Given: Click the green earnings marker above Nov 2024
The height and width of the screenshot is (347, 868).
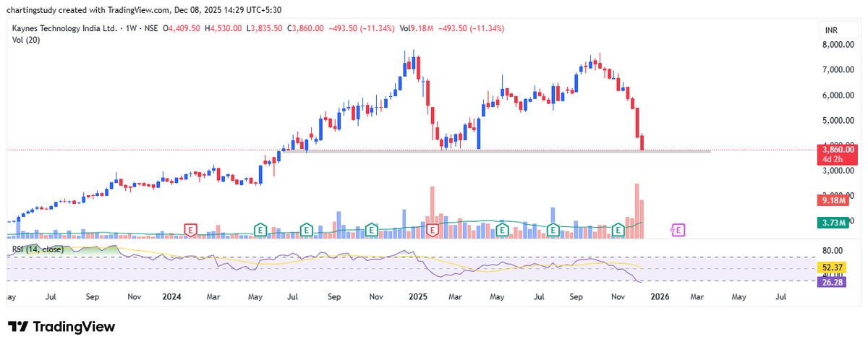Looking at the screenshot, I should (x=371, y=230).
